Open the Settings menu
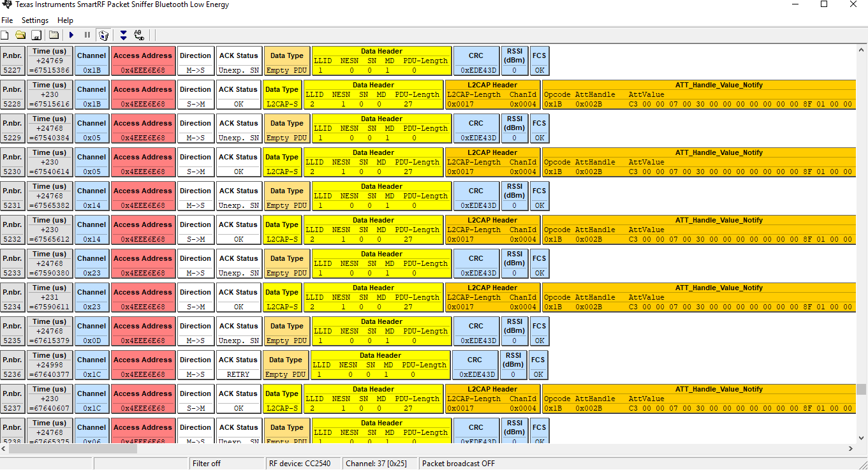Image resolution: width=868 pixels, height=470 pixels. pos(35,20)
